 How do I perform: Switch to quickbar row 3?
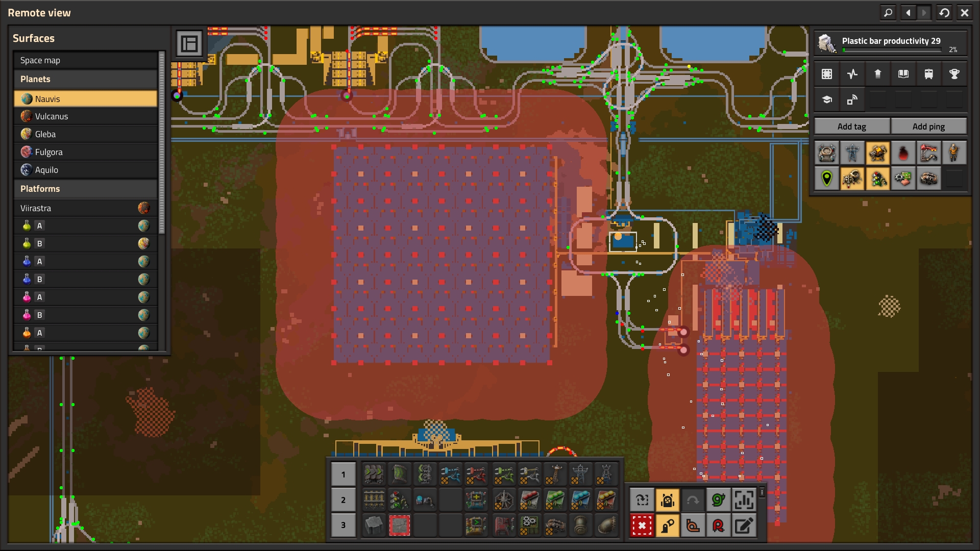pyautogui.click(x=344, y=525)
